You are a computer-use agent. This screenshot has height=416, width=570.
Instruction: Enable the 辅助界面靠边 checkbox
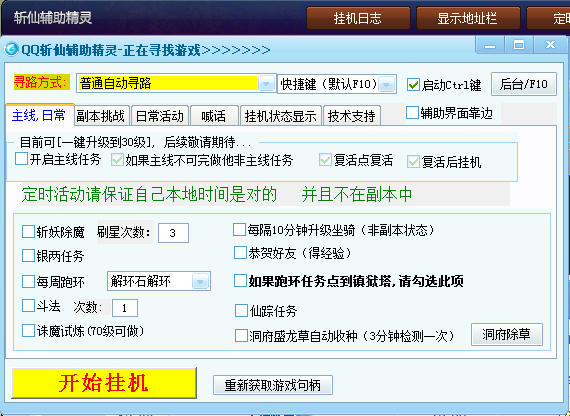pos(412,113)
